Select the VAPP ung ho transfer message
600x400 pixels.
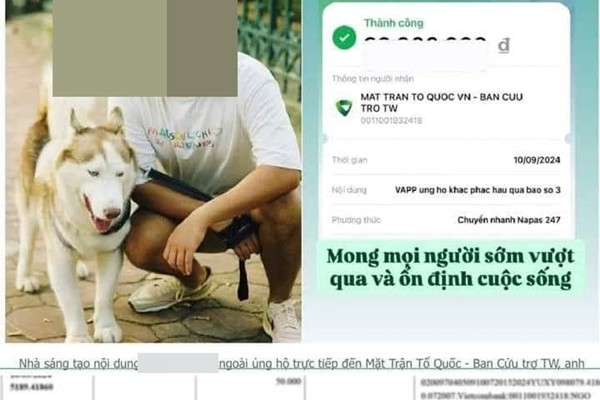(x=478, y=190)
